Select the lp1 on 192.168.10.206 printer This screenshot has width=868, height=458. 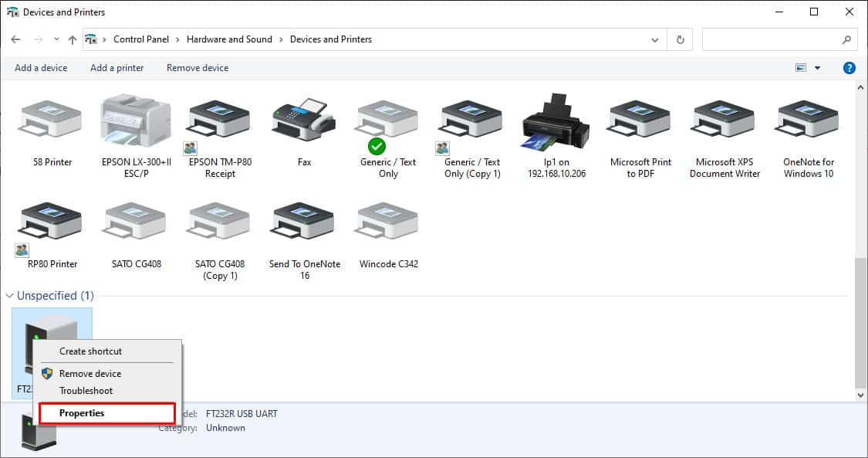[556, 122]
